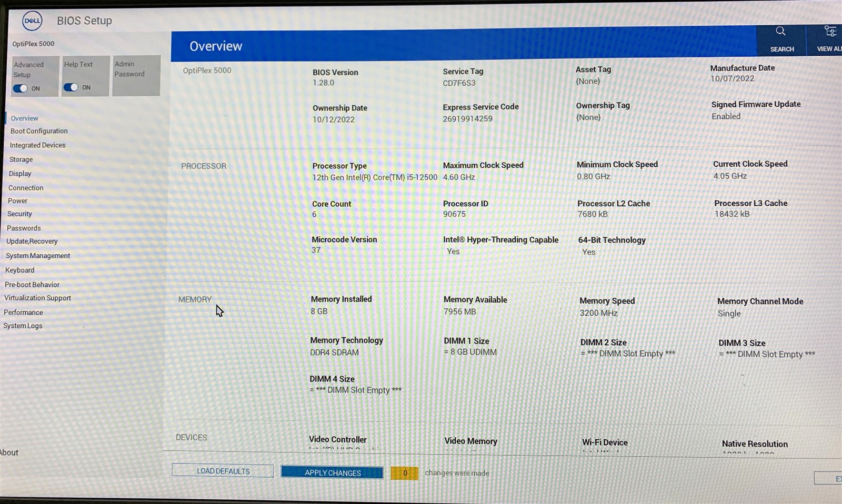This screenshot has width=842, height=504.
Task: Select Virtualization Support
Action: click(37, 298)
